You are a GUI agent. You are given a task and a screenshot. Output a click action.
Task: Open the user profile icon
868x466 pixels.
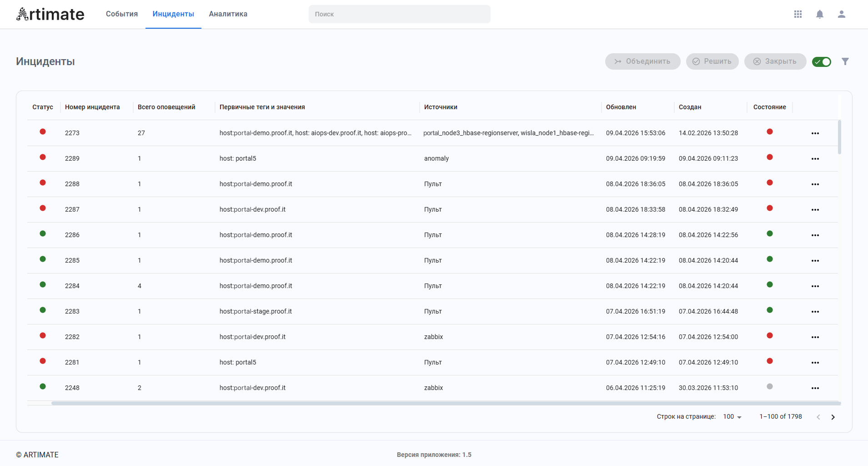(842, 14)
